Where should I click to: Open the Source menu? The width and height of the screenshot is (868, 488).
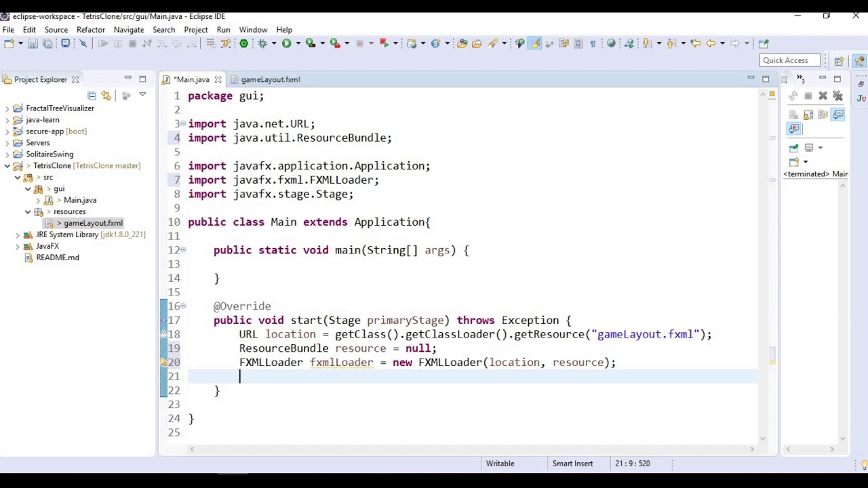click(56, 30)
